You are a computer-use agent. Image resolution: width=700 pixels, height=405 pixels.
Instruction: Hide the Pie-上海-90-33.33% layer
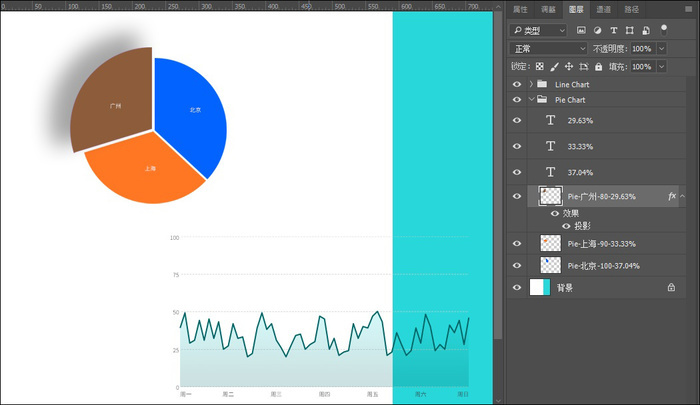[517, 243]
